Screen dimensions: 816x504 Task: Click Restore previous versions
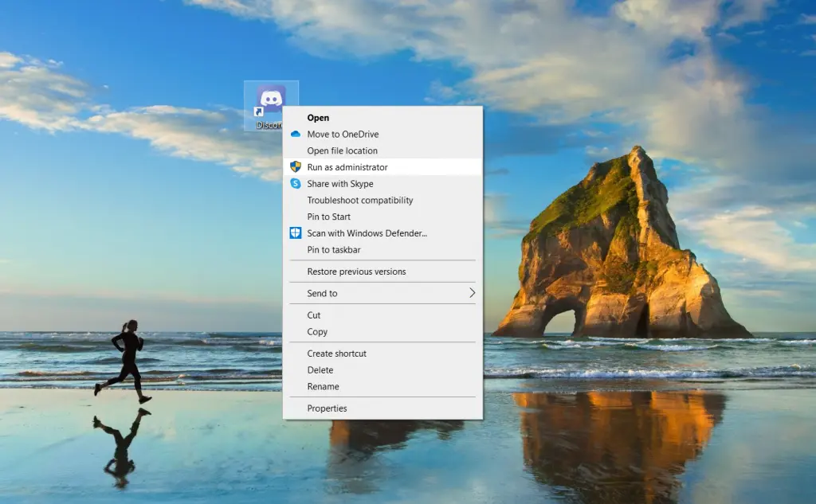(x=356, y=272)
